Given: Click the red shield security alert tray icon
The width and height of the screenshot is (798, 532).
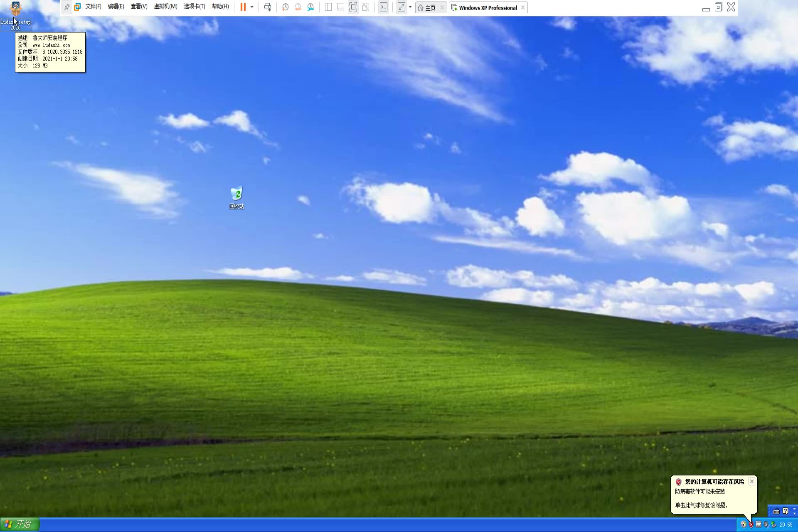Looking at the screenshot, I should coord(751,525).
